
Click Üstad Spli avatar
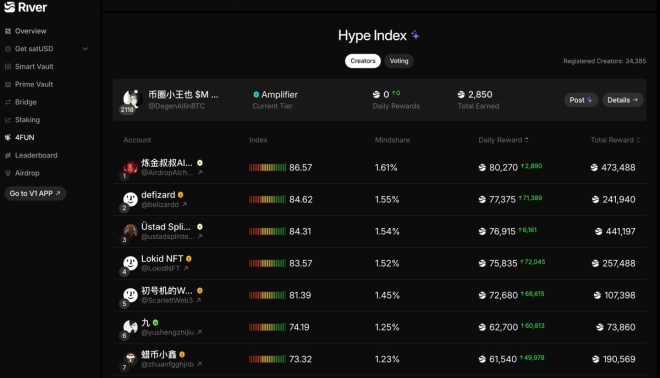130,231
